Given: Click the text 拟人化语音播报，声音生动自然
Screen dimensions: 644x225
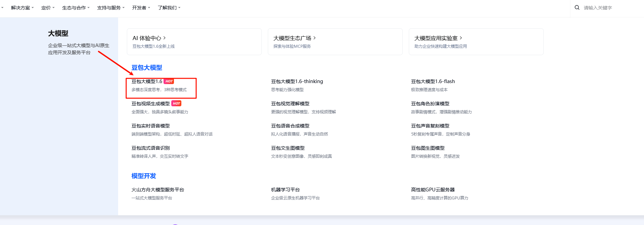Looking at the screenshot, I should point(300,134).
